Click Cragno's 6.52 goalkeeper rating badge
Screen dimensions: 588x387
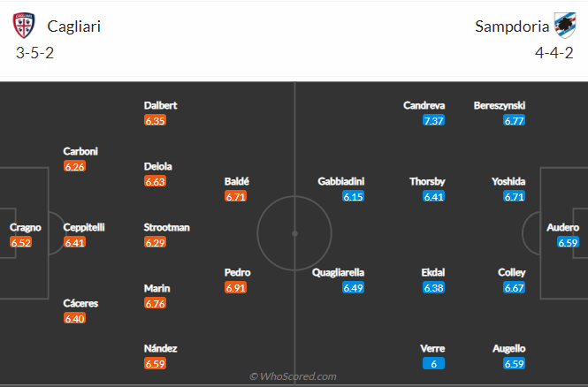[21, 242]
